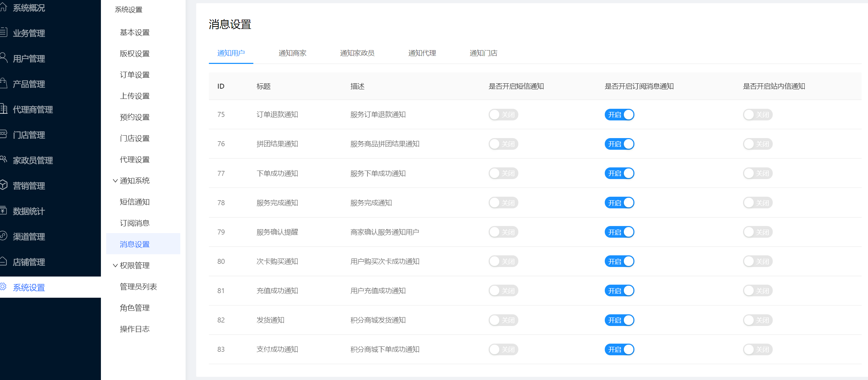Viewport: 868px width, 380px height.
Task: Disable subscription switch for 服务完成通知
Action: pos(619,203)
